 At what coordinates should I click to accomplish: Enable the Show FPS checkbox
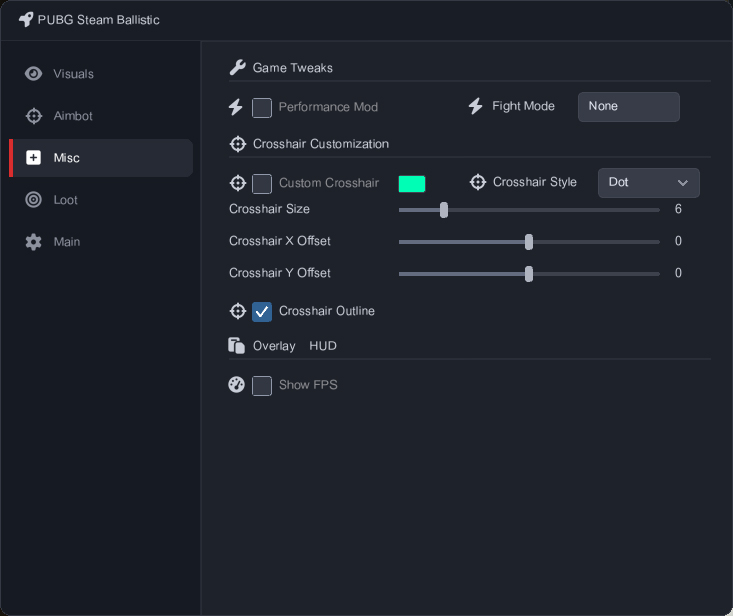pos(262,386)
